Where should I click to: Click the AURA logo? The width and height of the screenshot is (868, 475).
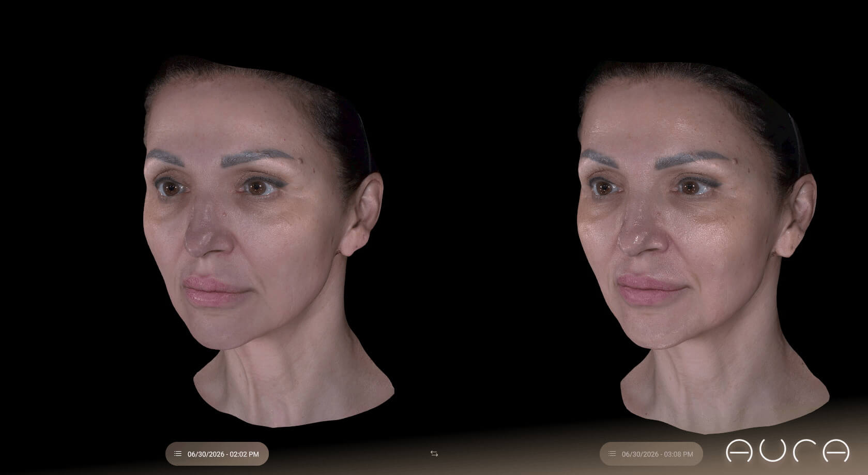(x=787, y=451)
